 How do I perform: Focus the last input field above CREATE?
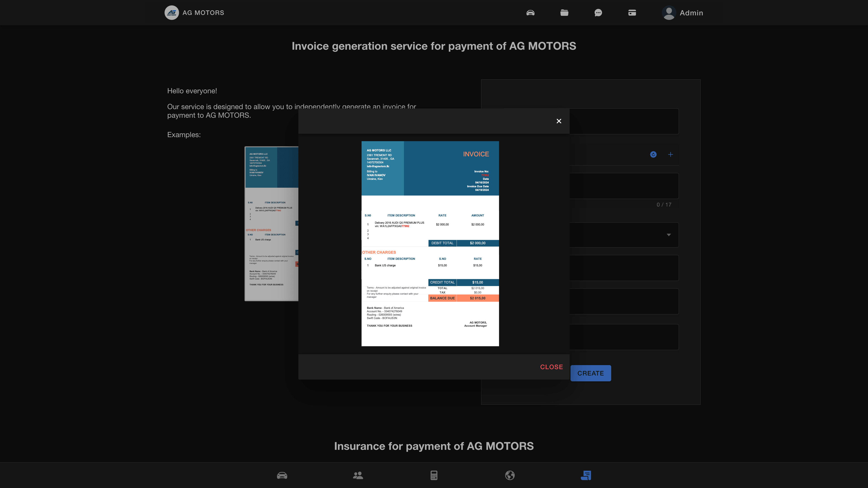[x=624, y=337]
